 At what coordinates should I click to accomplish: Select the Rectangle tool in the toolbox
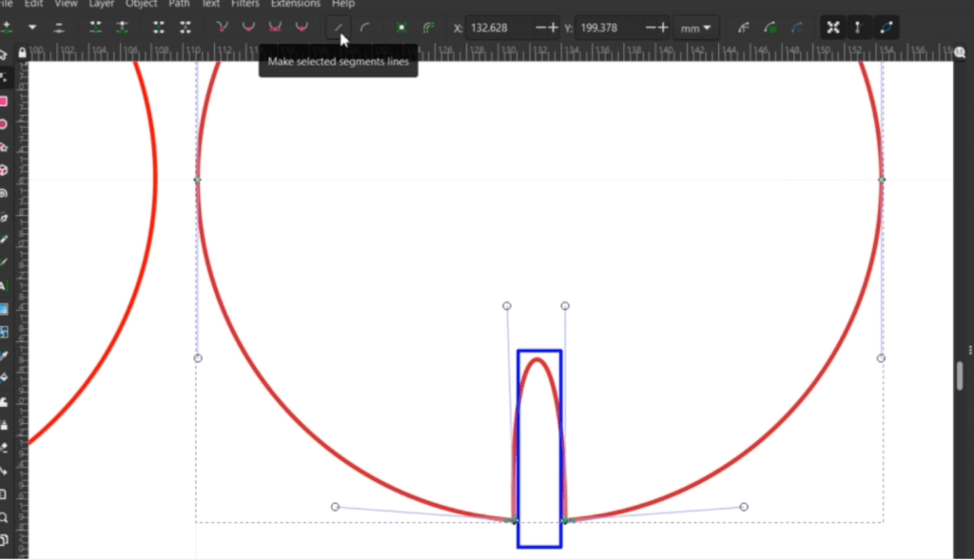4,102
